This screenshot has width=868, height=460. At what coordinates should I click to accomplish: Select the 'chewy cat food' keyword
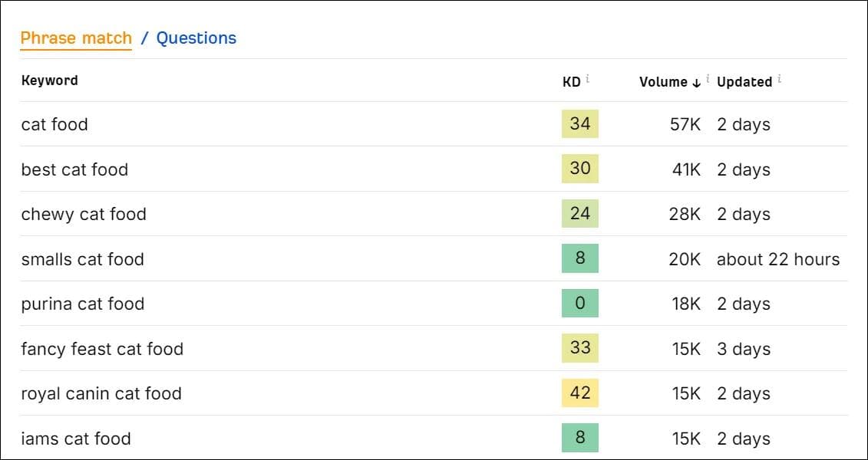(84, 214)
